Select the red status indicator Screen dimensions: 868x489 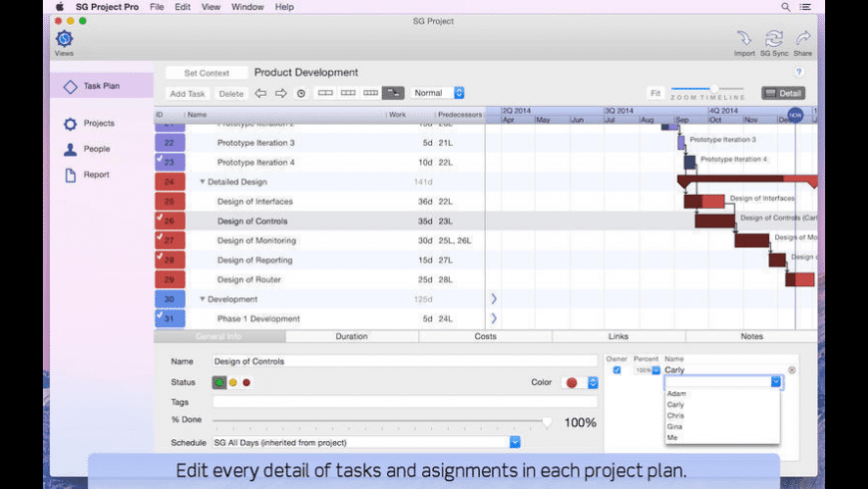[x=246, y=382]
